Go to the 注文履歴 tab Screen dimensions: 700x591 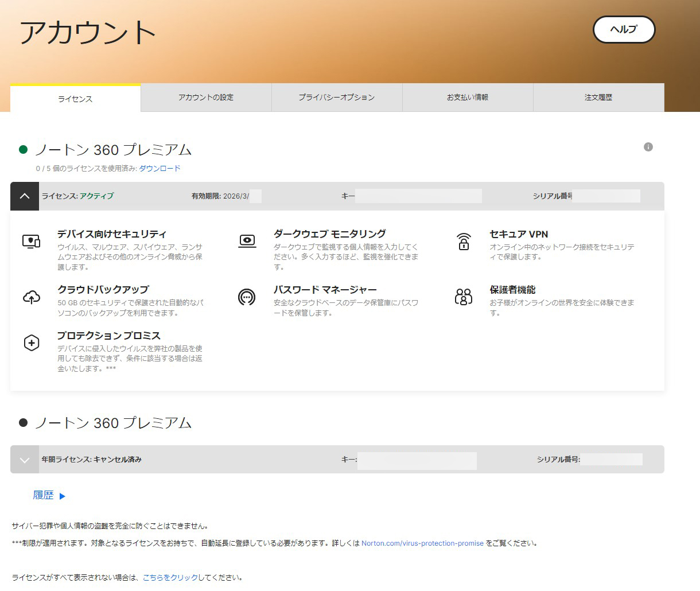point(598,98)
